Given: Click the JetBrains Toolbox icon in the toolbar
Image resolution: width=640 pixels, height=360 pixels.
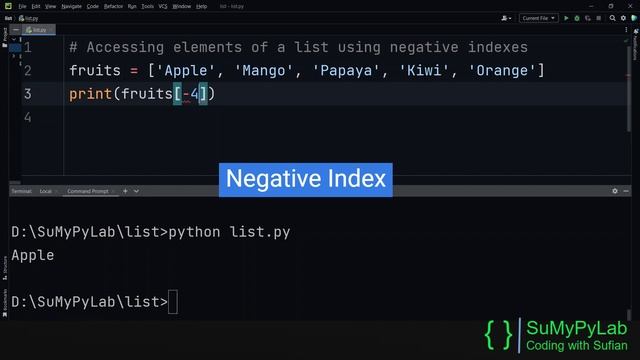Looking at the screenshot, I should pyautogui.click(x=634, y=18).
